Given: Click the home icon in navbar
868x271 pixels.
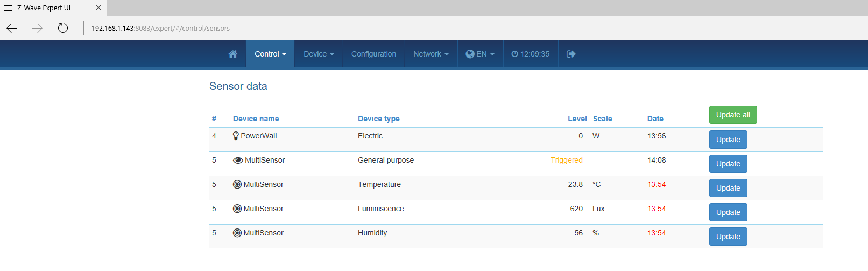Looking at the screenshot, I should coord(233,54).
